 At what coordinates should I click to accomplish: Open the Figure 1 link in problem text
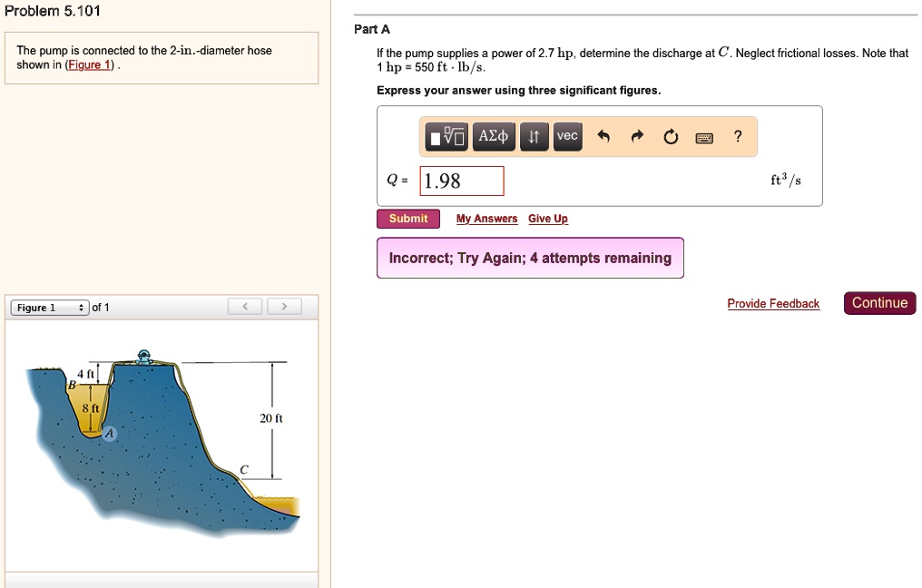89,64
